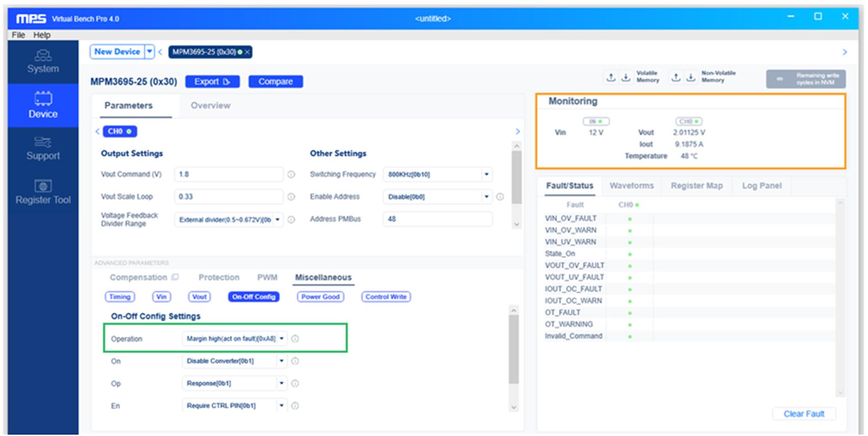Click the Export button

(x=212, y=82)
